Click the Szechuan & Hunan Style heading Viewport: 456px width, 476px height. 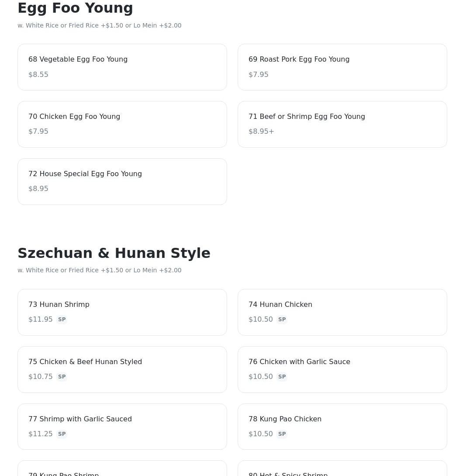pyautogui.click(x=114, y=253)
